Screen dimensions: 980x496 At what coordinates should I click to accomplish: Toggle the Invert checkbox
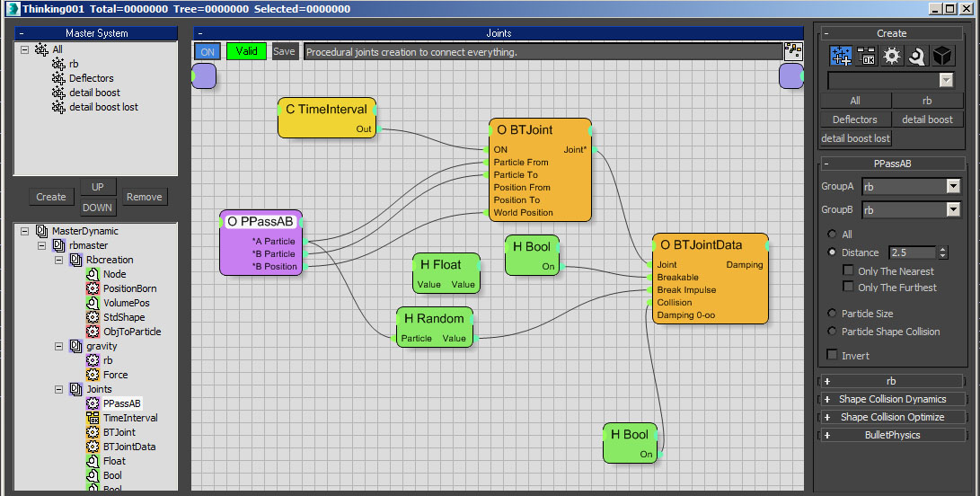pyautogui.click(x=832, y=355)
